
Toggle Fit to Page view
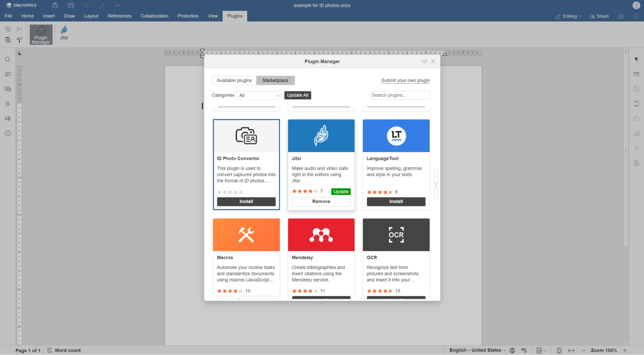coord(559,350)
